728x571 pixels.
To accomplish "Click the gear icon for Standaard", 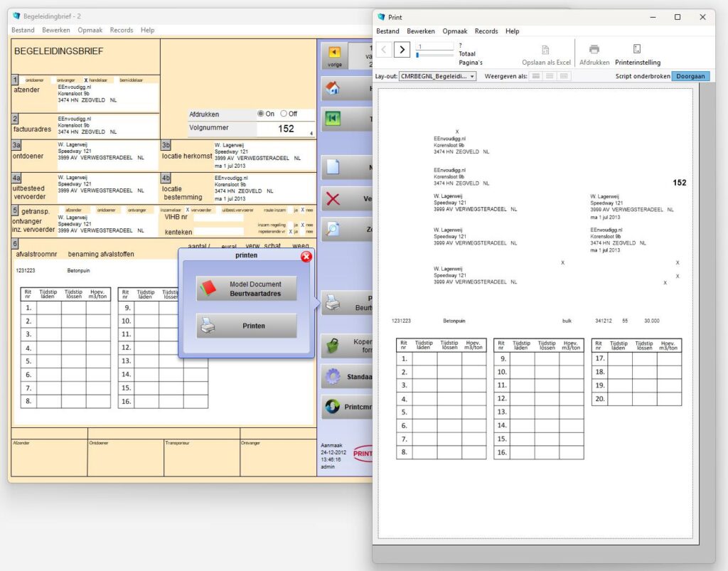I will [332, 376].
